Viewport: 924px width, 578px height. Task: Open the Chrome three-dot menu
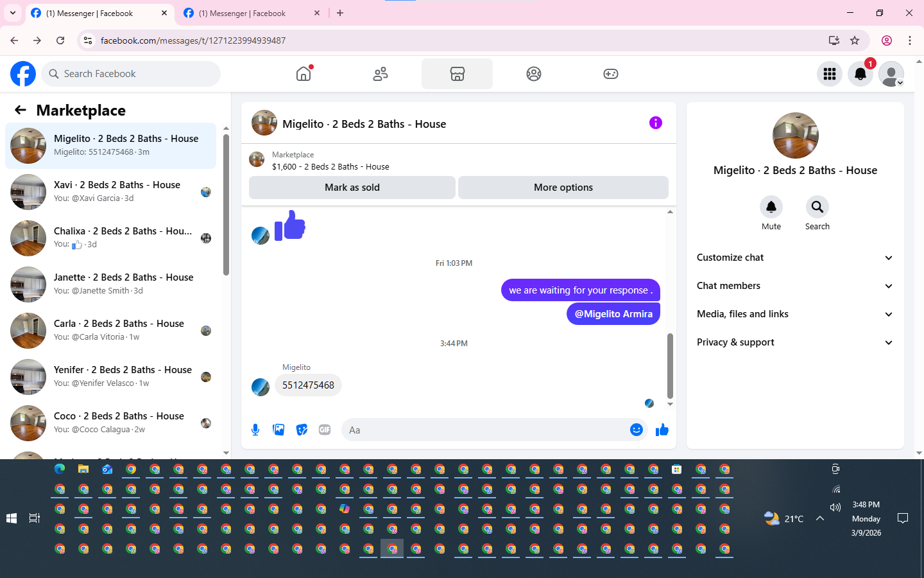tap(910, 40)
